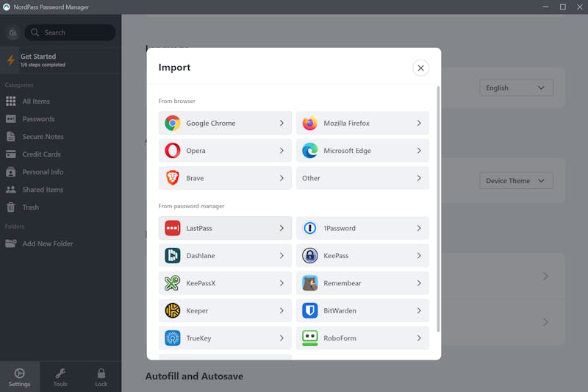588x392 pixels.
Task: Click the chevron on Opera row
Action: tap(282, 151)
